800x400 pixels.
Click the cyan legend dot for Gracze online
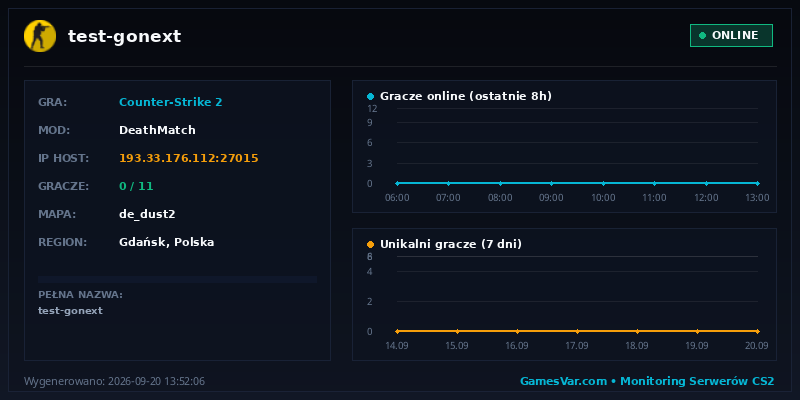click(x=370, y=96)
